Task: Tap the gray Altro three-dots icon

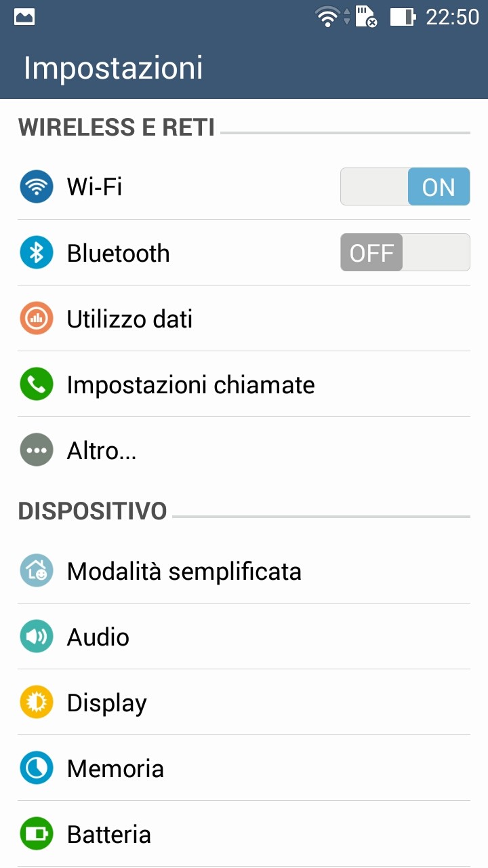Action: (37, 450)
